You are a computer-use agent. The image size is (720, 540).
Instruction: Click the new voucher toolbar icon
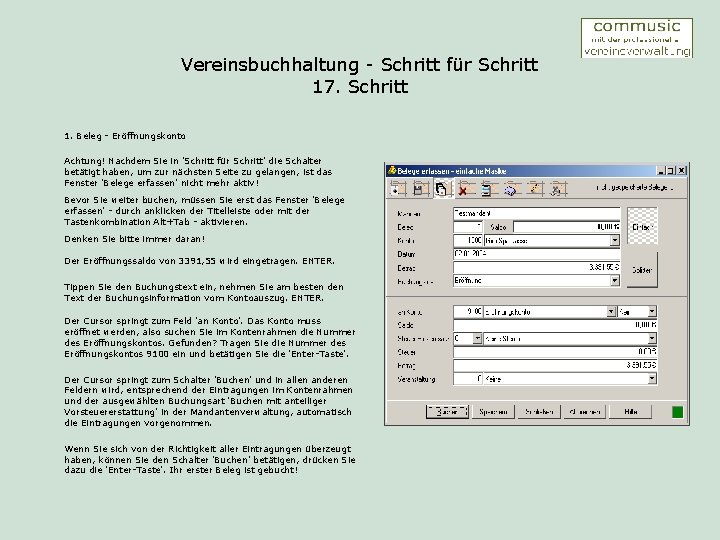coord(398,188)
